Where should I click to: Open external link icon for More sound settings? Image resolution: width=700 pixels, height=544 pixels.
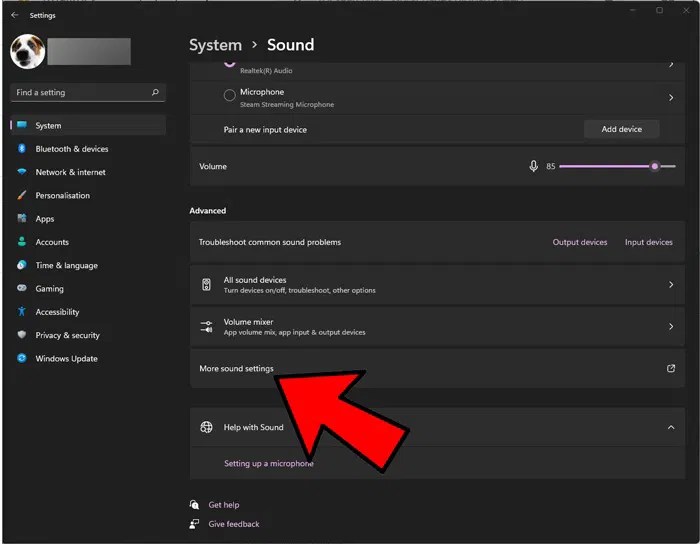[x=671, y=368]
